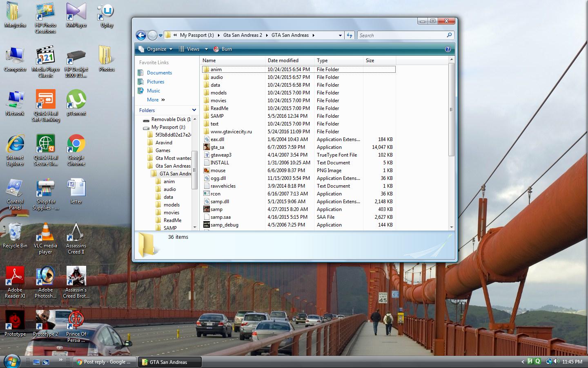Click the address bar refresh icon

(x=350, y=36)
